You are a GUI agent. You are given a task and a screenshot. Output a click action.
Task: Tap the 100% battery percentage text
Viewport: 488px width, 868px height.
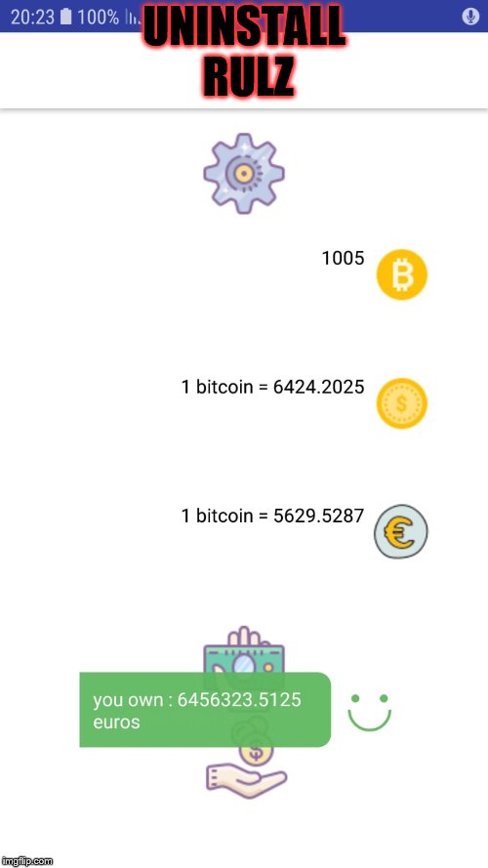pos(98,18)
